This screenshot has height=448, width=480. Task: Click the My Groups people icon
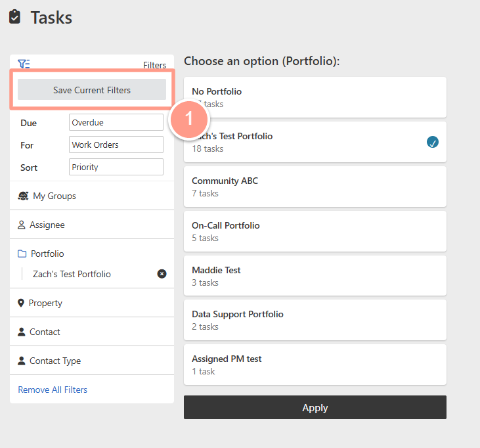tap(23, 196)
